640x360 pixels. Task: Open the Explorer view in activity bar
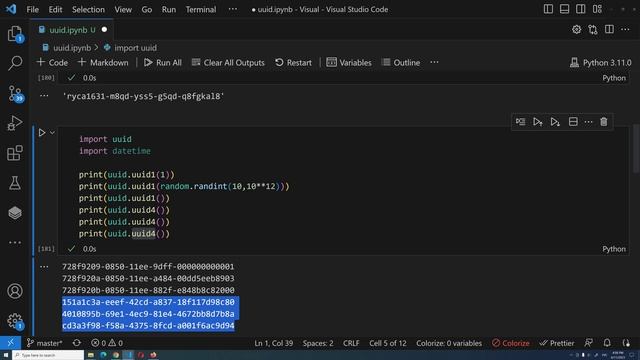point(15,33)
